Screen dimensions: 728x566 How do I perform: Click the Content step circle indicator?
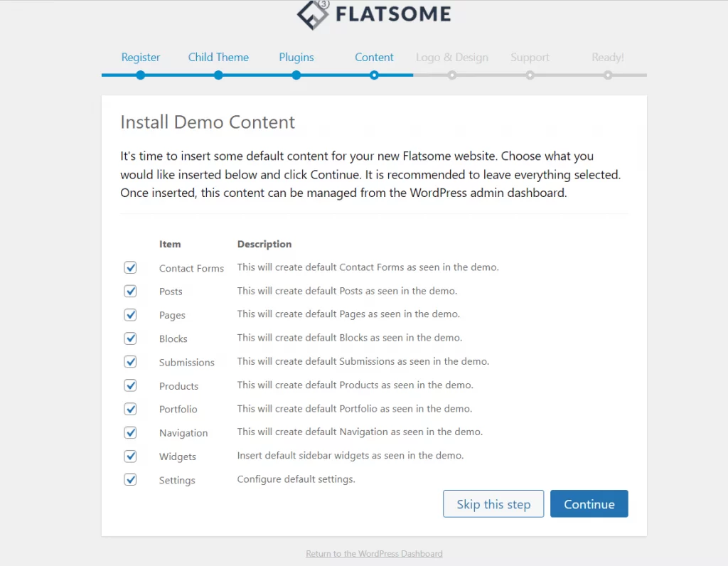[374, 74]
